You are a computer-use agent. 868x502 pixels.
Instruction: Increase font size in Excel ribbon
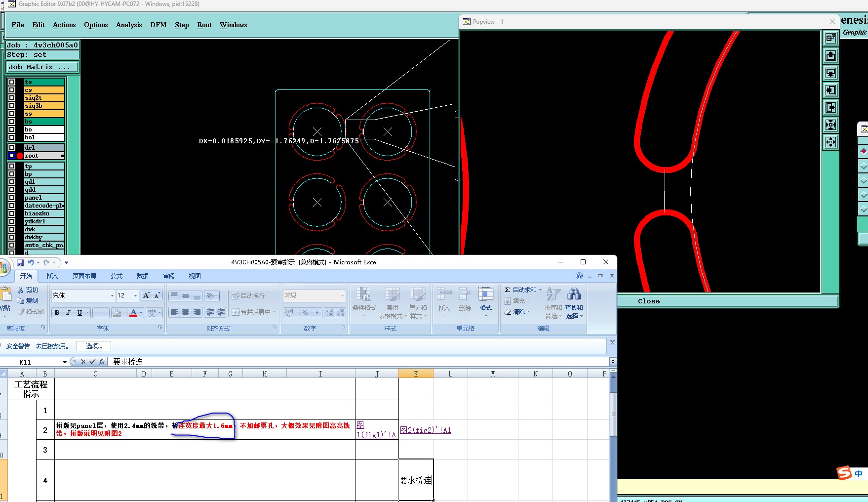pos(146,295)
